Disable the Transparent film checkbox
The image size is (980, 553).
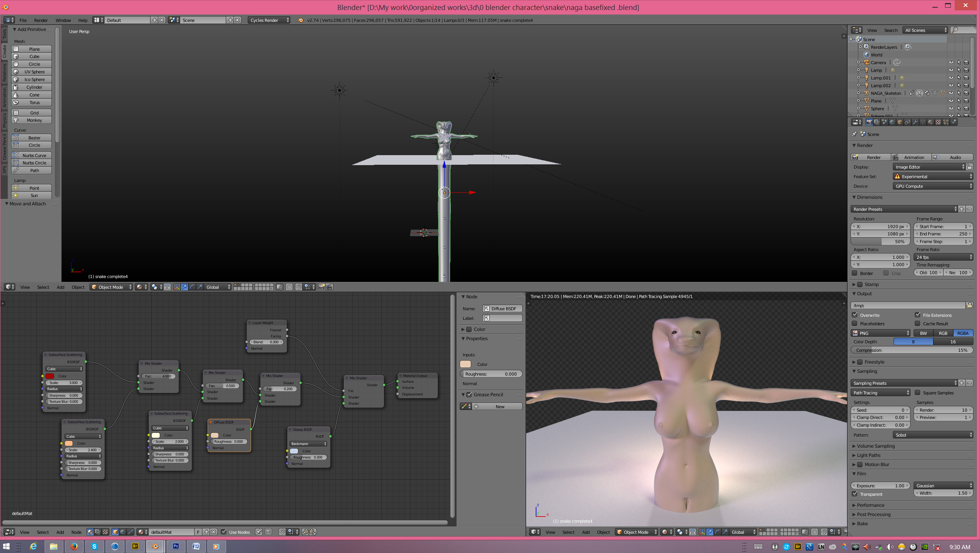855,494
